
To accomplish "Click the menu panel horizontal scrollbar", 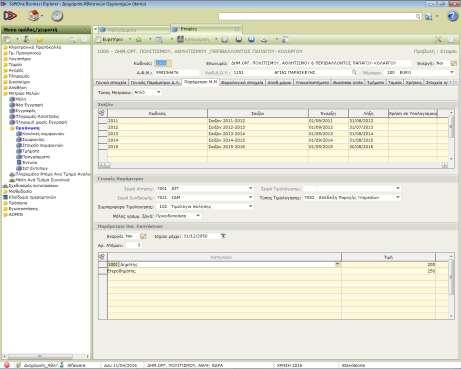I will click(x=46, y=356).
